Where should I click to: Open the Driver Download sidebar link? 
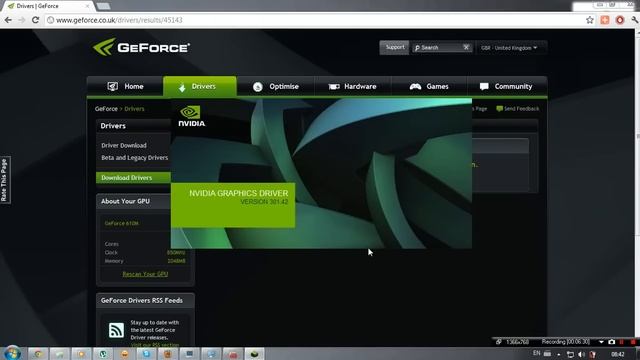(x=124, y=145)
